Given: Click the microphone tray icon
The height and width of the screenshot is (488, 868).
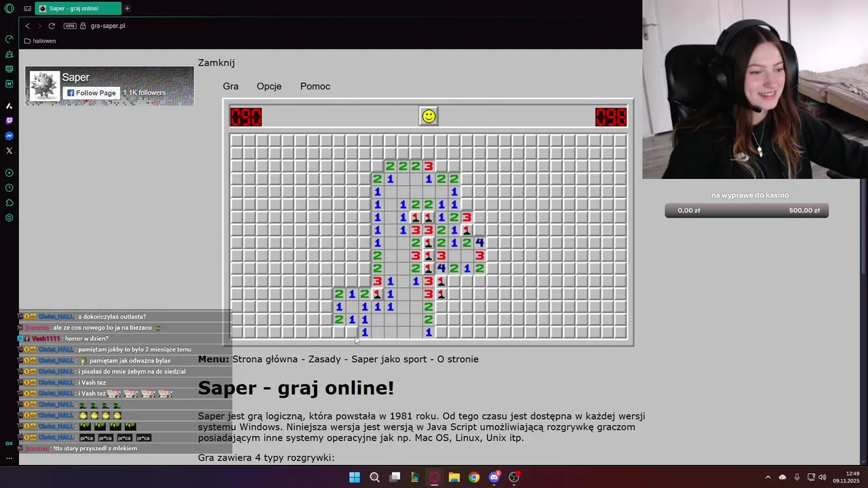Looking at the screenshot, I should coord(797,477).
